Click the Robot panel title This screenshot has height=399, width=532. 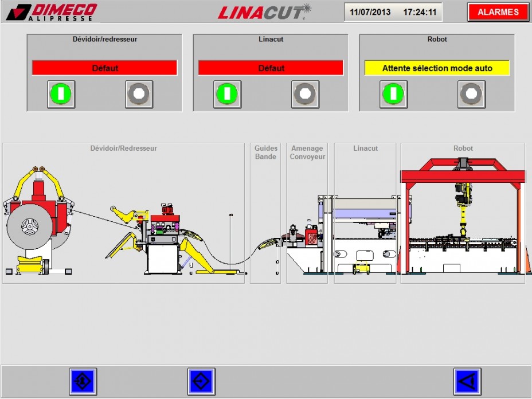pos(437,39)
